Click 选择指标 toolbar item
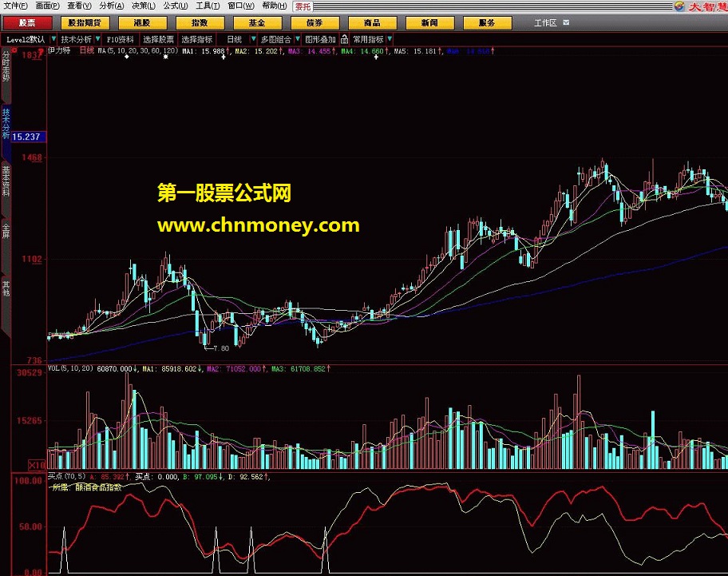Image resolution: width=728 pixels, height=576 pixels. pos(197,39)
